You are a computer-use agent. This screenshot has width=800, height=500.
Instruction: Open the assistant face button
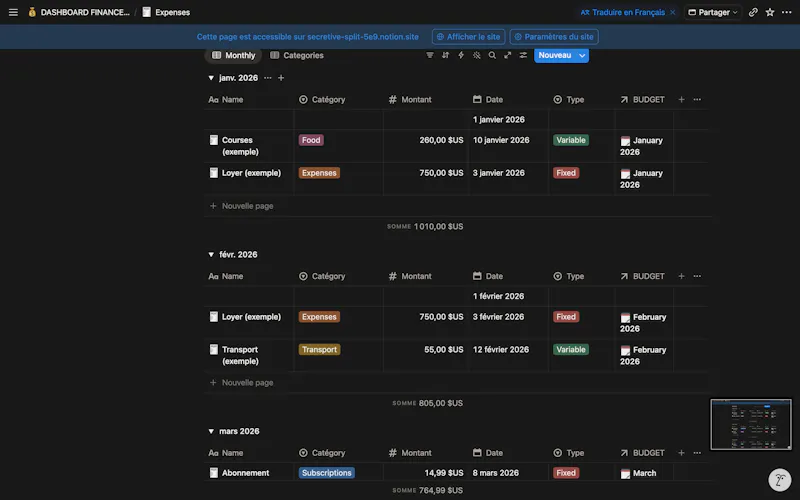tap(780, 480)
